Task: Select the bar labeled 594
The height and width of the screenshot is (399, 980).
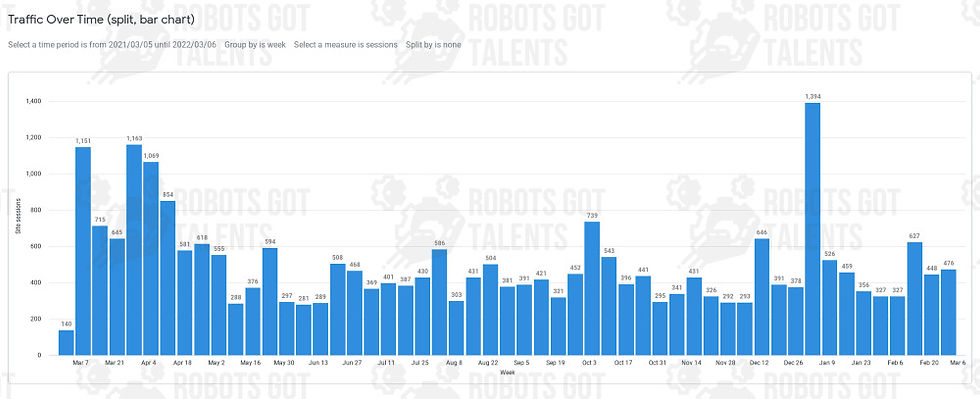Action: (x=269, y=301)
